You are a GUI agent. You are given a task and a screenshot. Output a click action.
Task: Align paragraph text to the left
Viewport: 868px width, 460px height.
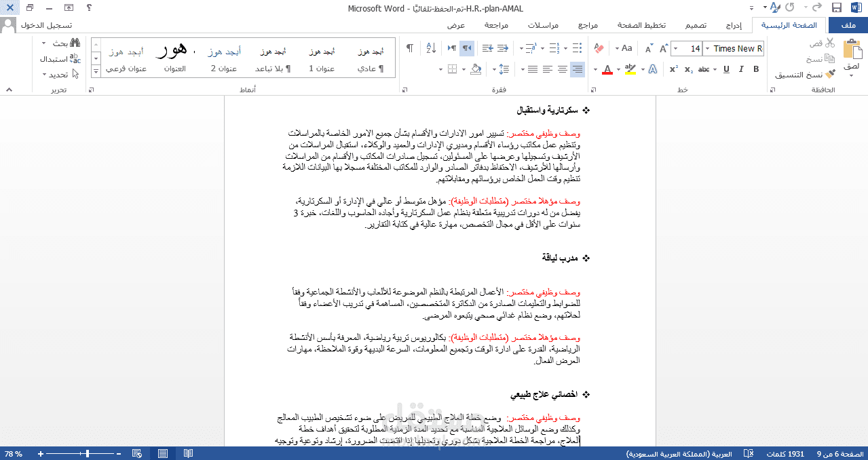pos(548,69)
